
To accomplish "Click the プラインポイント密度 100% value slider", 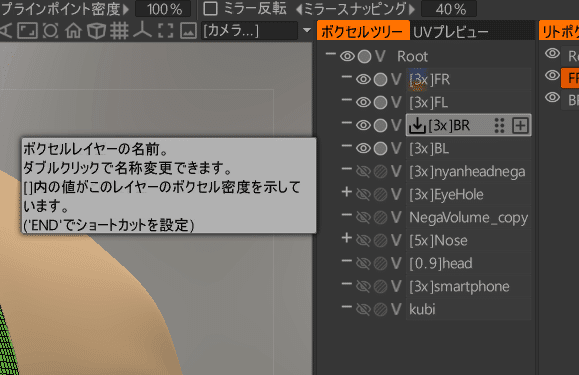I will coord(163,9).
